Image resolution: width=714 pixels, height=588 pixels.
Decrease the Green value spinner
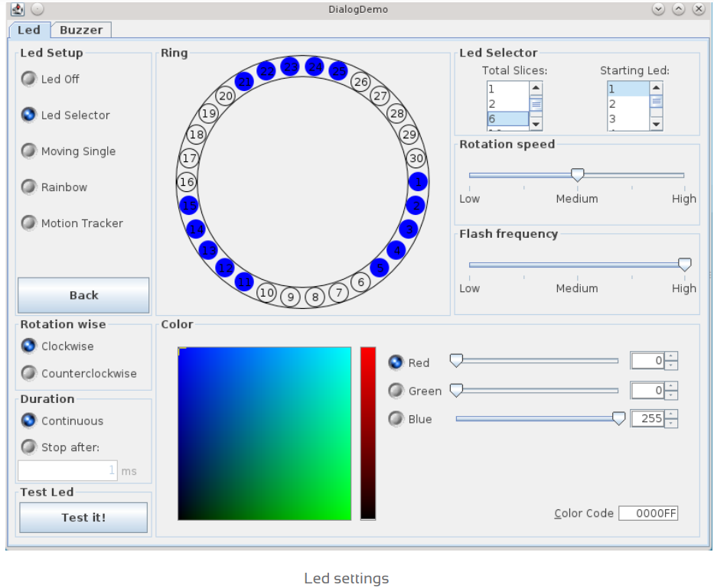click(x=670, y=395)
